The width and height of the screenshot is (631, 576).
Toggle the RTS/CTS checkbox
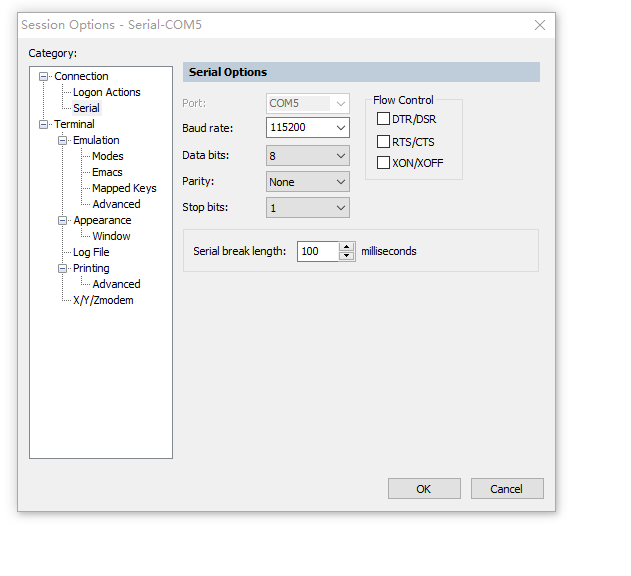pos(383,141)
